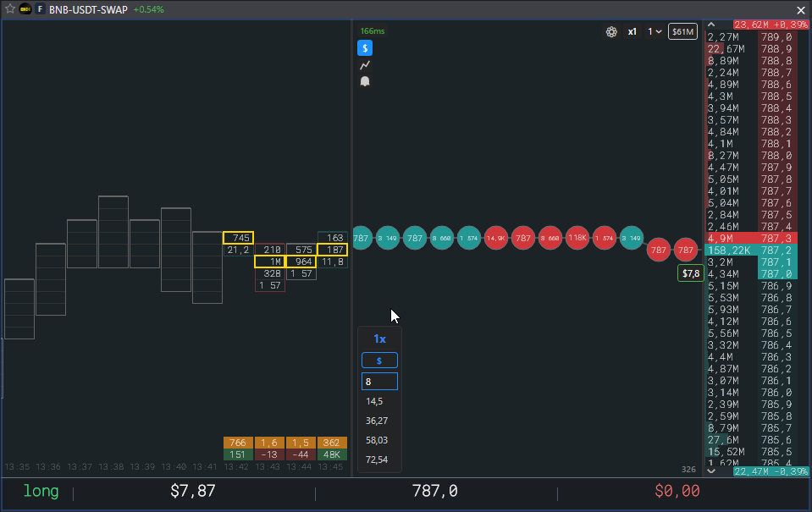Click the $0,00 PnL value
This screenshot has height=512, width=812.
(x=677, y=491)
